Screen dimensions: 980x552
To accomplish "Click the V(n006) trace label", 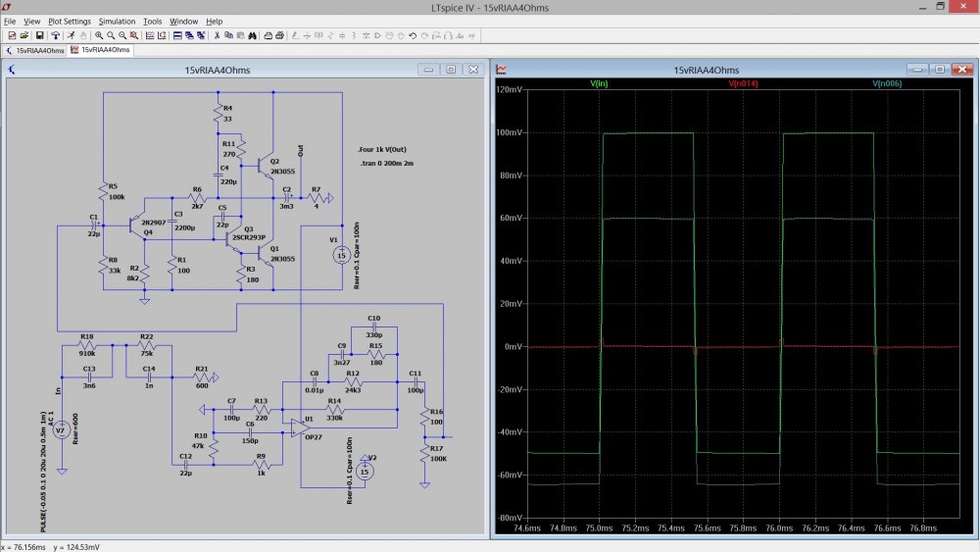I will tap(886, 84).
